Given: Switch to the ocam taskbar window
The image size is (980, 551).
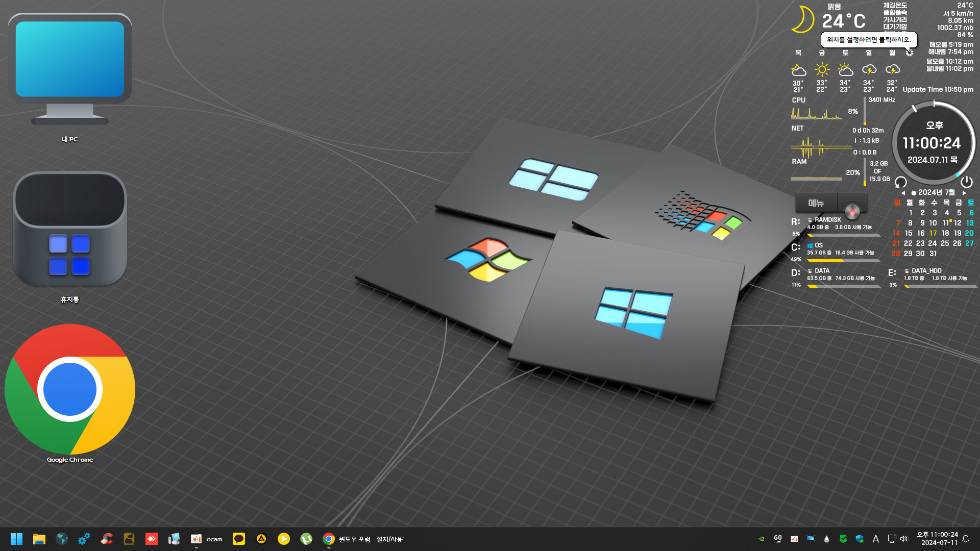Looking at the screenshot, I should coord(207,539).
